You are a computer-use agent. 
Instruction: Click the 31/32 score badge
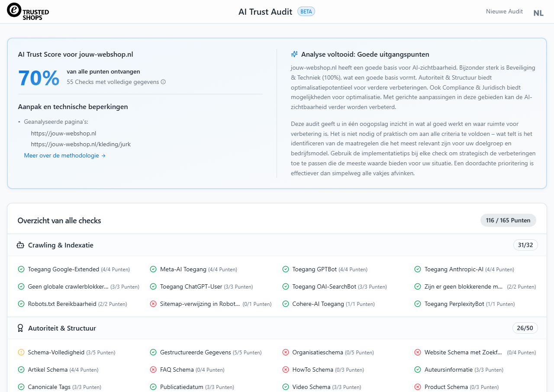click(x=525, y=245)
